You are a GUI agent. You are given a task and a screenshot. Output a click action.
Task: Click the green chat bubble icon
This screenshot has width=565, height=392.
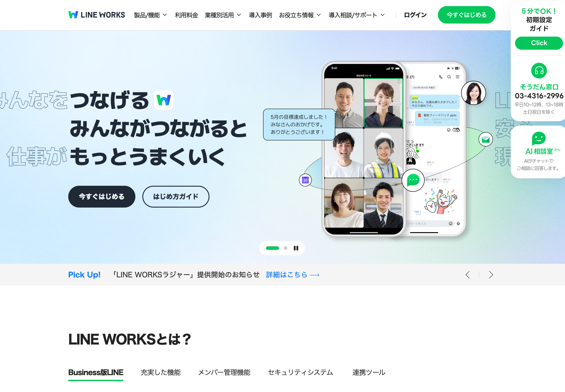[413, 180]
